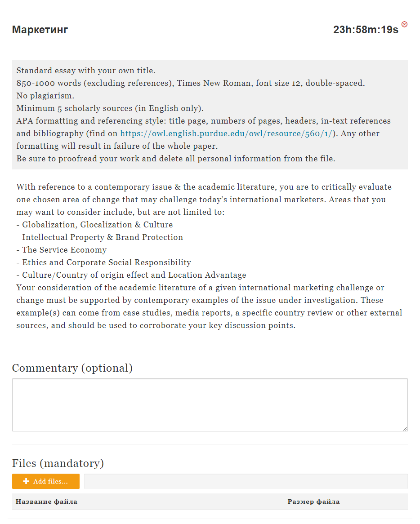The width and height of the screenshot is (420, 524).
Task: Click the "Название файла" column header
Action: click(x=46, y=502)
